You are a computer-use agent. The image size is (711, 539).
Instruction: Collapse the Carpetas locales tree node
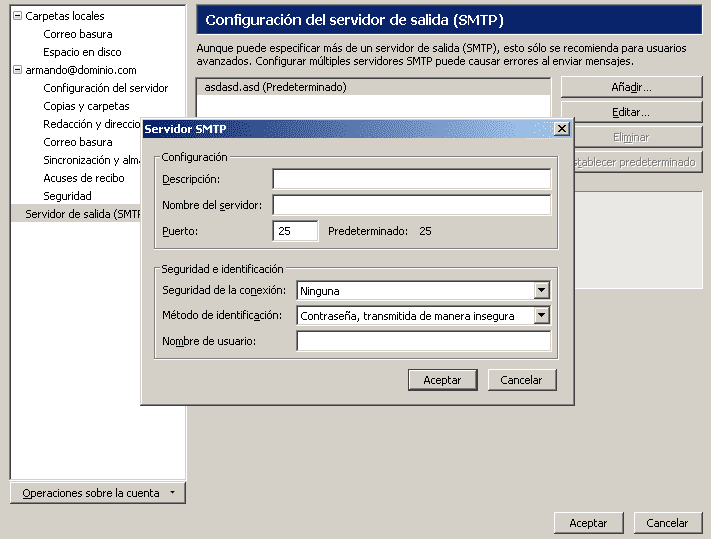coord(17,16)
